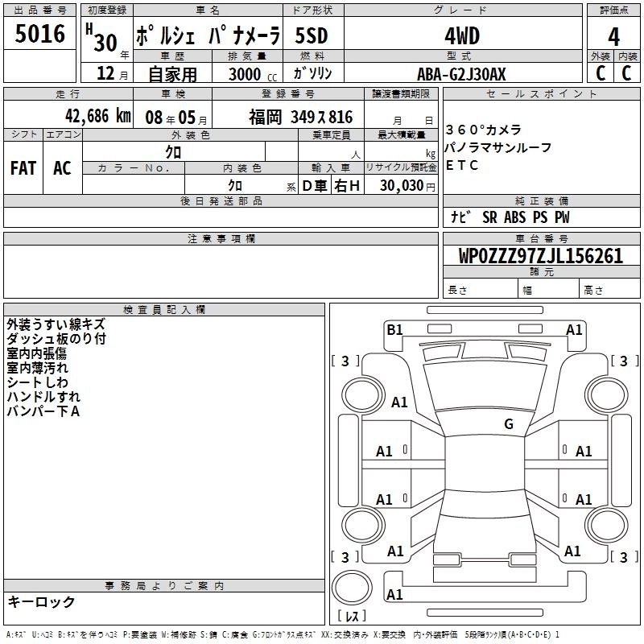Click the overall evaluation score 4
This screenshot has width=644, height=644.
[613, 36]
